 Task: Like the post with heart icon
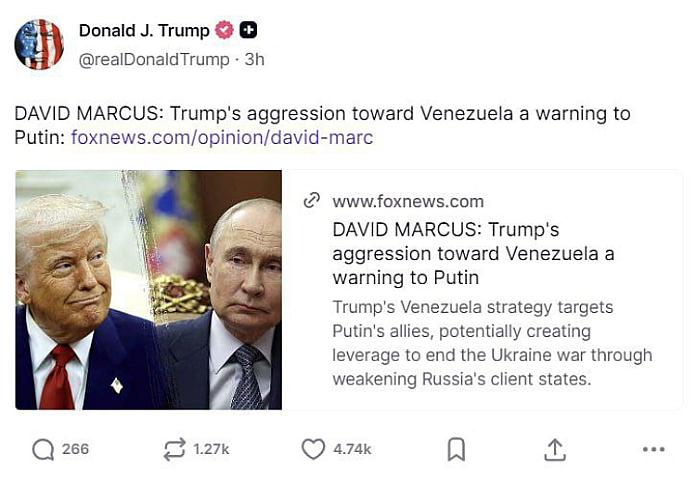tap(313, 449)
